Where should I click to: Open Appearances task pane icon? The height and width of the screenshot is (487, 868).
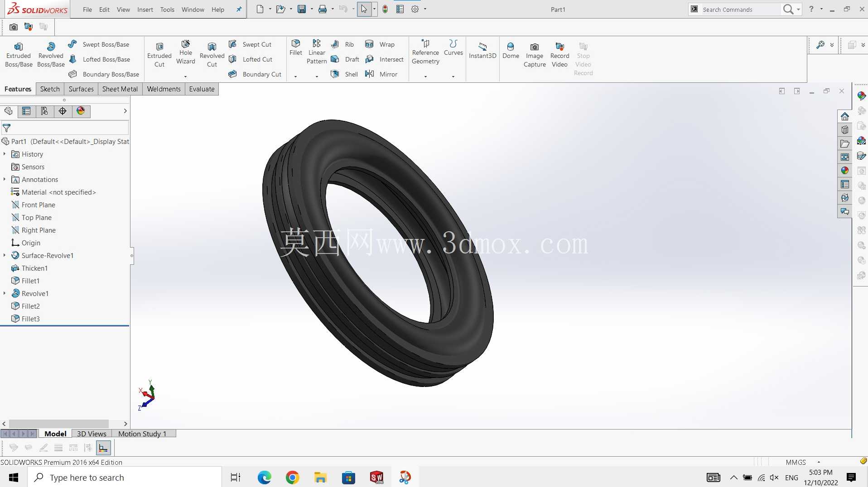[844, 171]
